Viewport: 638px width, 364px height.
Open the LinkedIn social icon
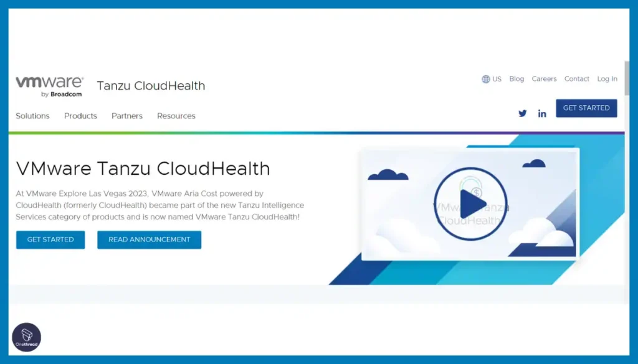542,114
